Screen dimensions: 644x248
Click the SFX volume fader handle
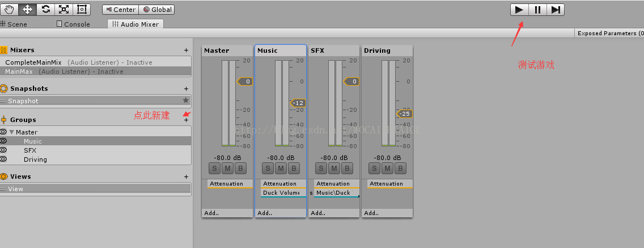(351, 81)
